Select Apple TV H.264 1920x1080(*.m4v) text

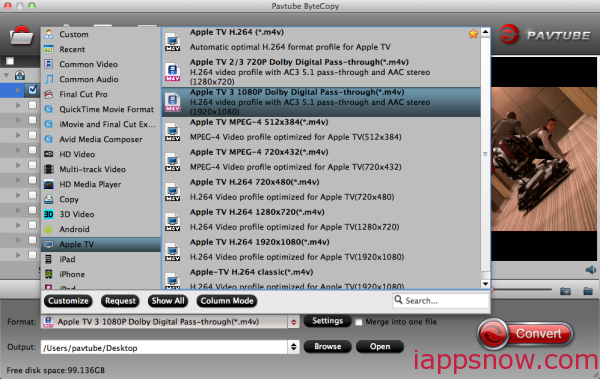260,242
